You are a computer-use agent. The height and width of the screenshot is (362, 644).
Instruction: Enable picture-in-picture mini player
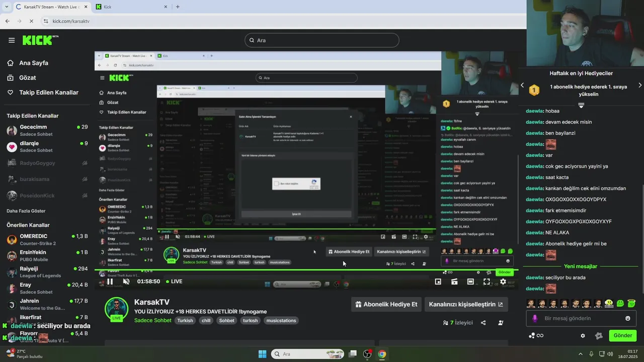click(x=438, y=282)
